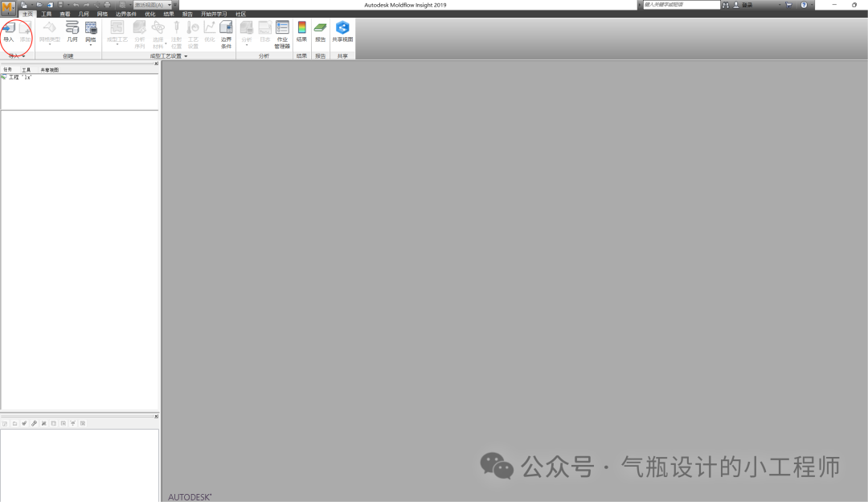Click the first icon in layers toolbar
Image resolution: width=868 pixels, height=502 pixels.
tap(5, 423)
